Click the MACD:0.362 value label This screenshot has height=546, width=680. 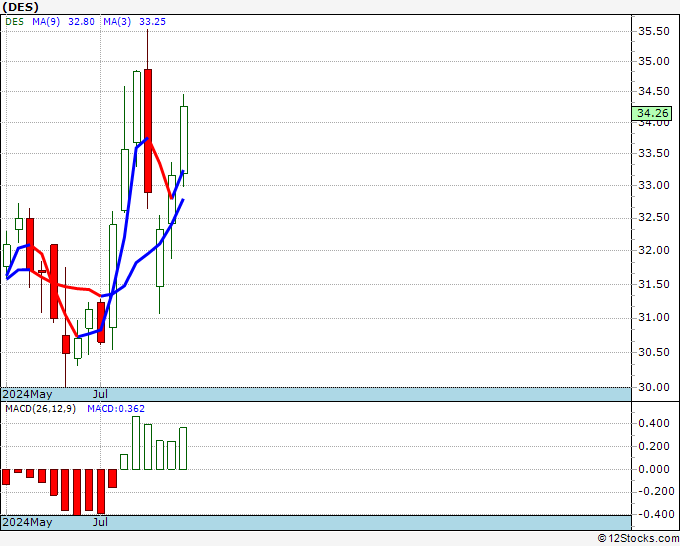116,409
